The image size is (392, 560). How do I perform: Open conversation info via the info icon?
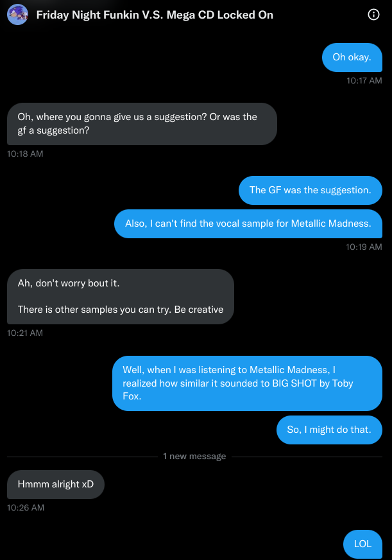click(x=373, y=14)
